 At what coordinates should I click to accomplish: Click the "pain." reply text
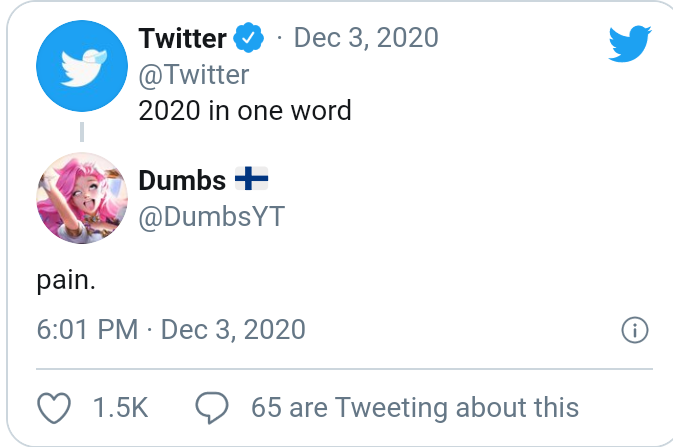tap(66, 281)
